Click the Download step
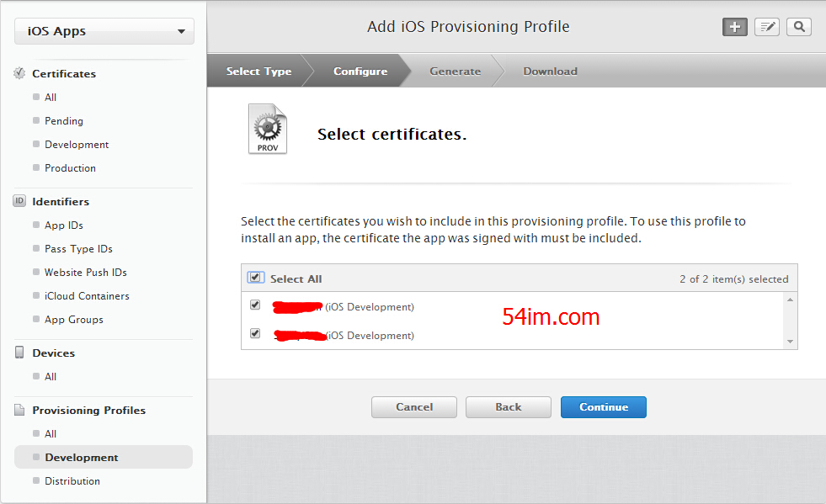Image resolution: width=826 pixels, height=504 pixels. pos(550,71)
